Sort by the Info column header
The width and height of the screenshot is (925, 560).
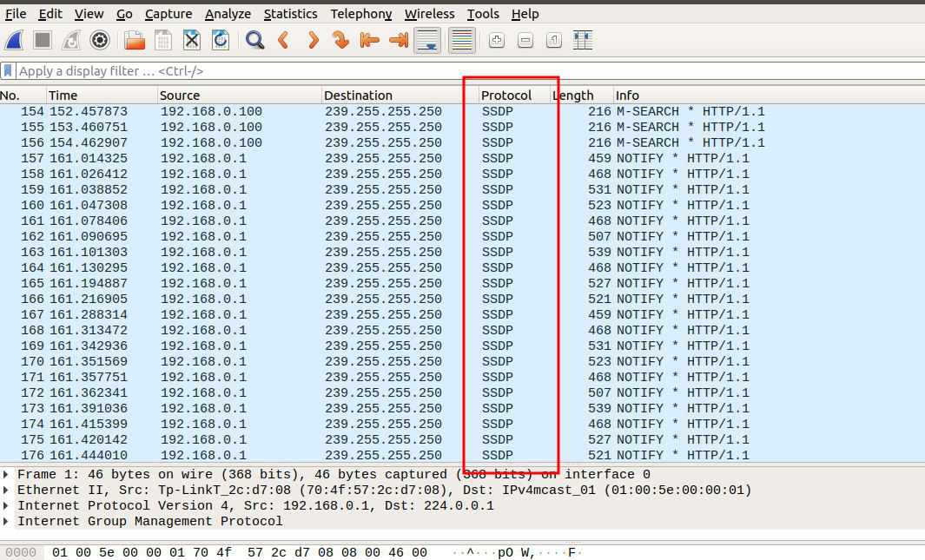(x=770, y=95)
